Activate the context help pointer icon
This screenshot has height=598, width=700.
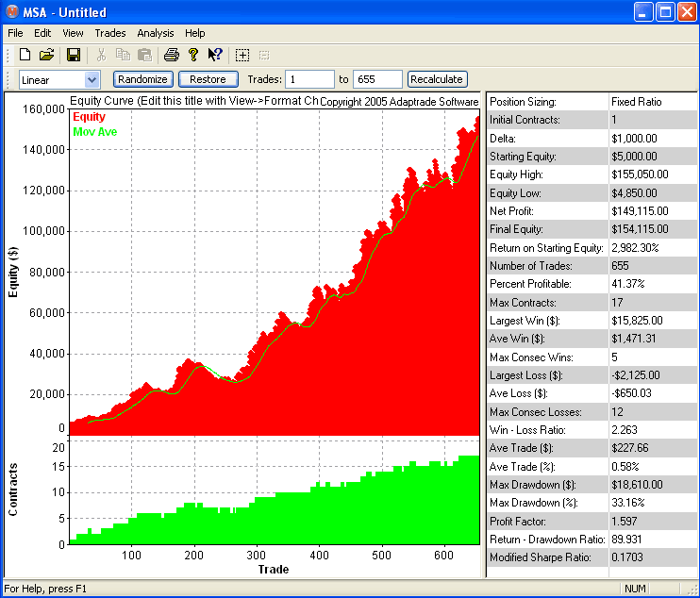(214, 55)
